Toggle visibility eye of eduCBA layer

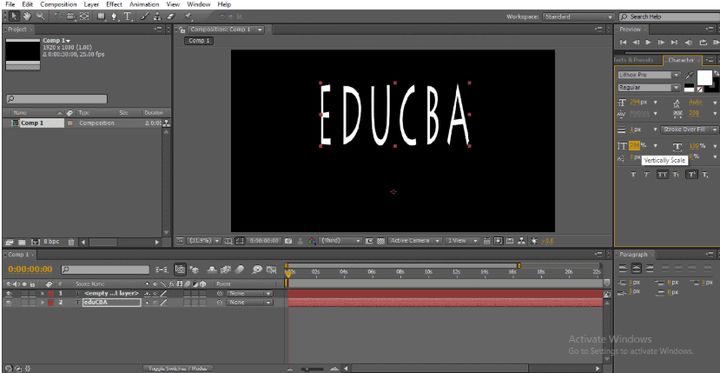[9, 302]
